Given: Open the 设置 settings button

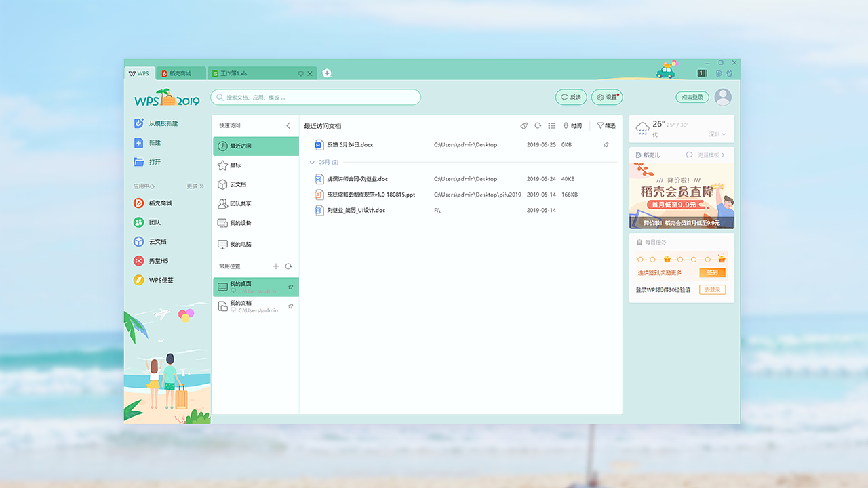Looking at the screenshot, I should point(607,97).
